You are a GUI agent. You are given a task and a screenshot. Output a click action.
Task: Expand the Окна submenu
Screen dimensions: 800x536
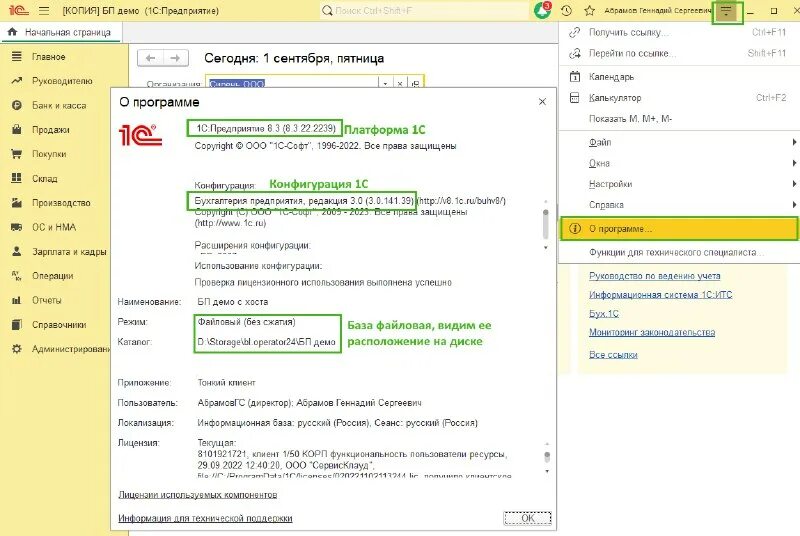tap(679, 163)
